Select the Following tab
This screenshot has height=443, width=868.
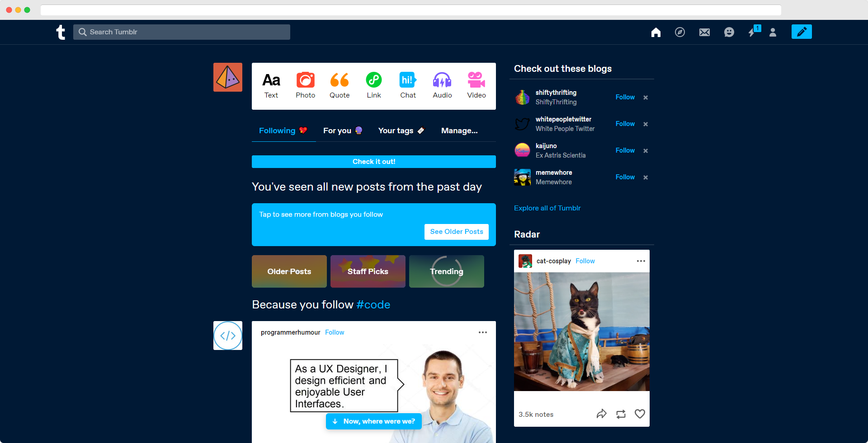(x=283, y=131)
